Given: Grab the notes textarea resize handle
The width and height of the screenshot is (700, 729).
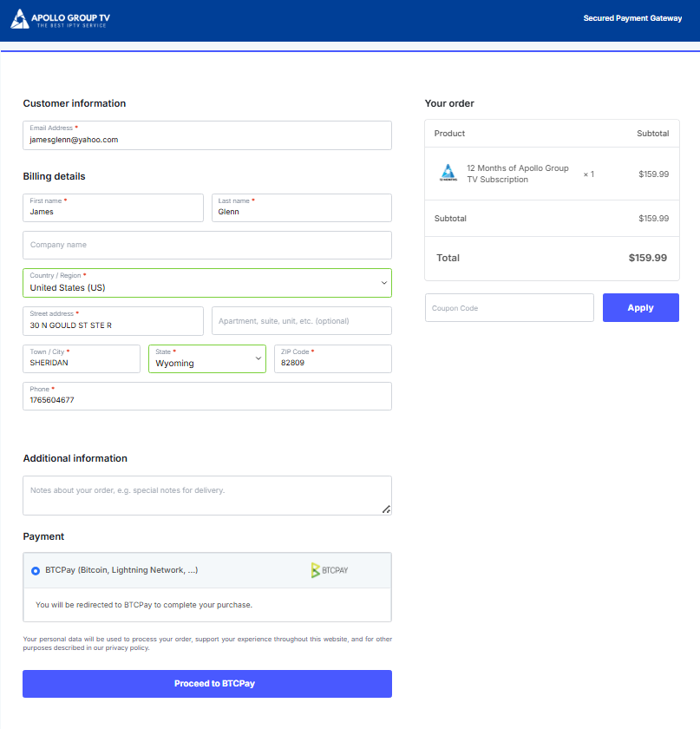Looking at the screenshot, I should coord(386,509).
